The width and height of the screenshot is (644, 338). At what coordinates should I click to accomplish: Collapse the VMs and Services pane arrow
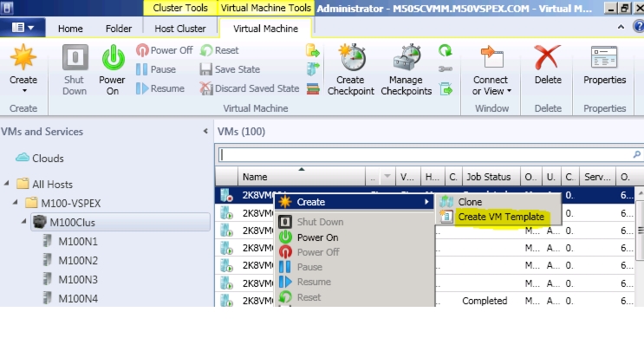(x=205, y=132)
